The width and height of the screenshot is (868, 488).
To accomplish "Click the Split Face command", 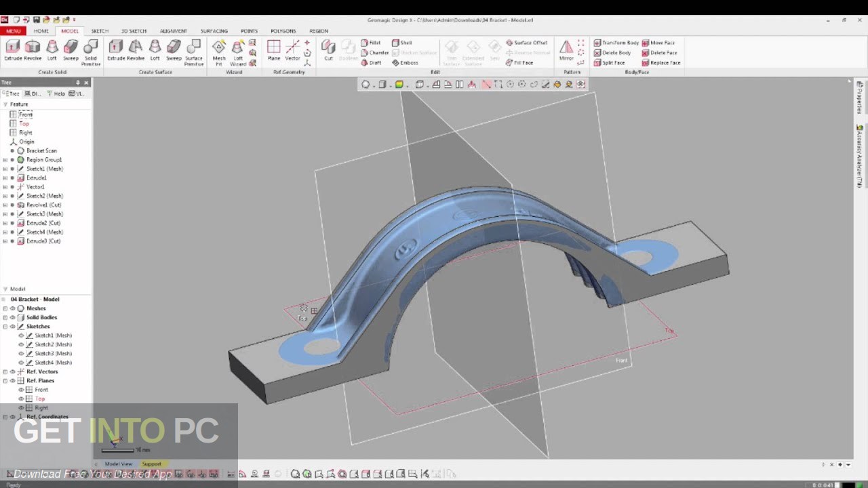I will tap(609, 63).
